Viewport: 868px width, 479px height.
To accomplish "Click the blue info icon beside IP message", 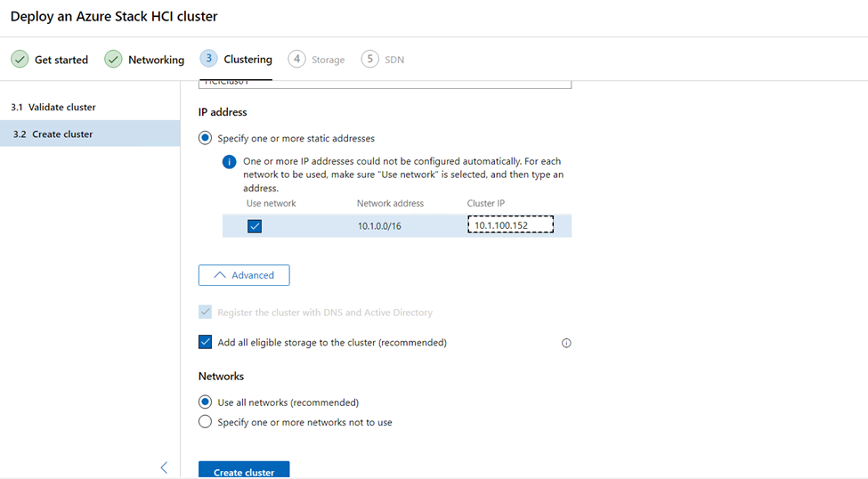I will coord(229,162).
